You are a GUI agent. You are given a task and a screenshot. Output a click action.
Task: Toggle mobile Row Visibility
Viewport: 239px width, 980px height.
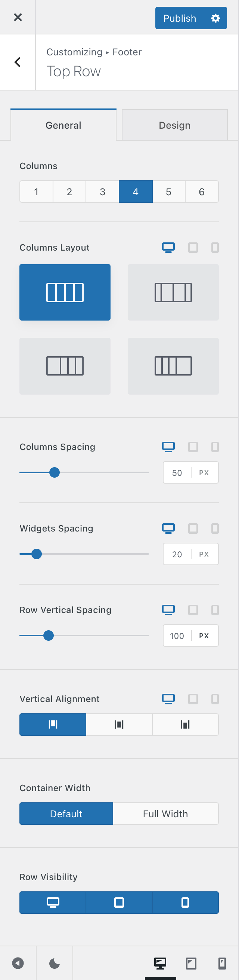tap(186, 903)
